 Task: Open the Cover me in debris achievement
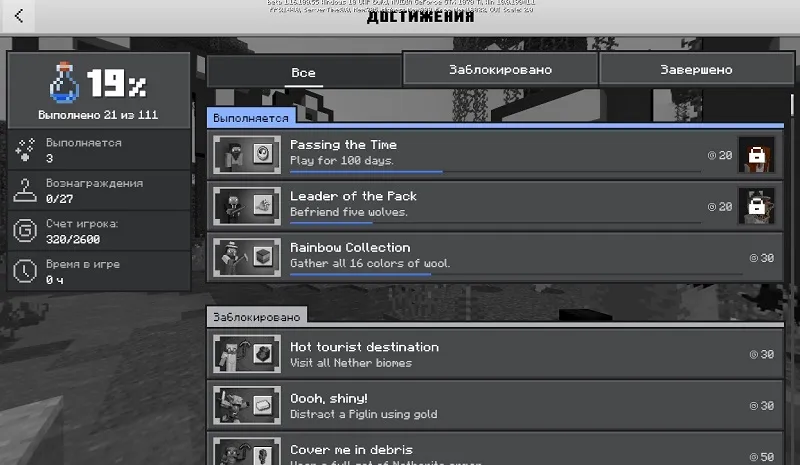tap(495, 450)
